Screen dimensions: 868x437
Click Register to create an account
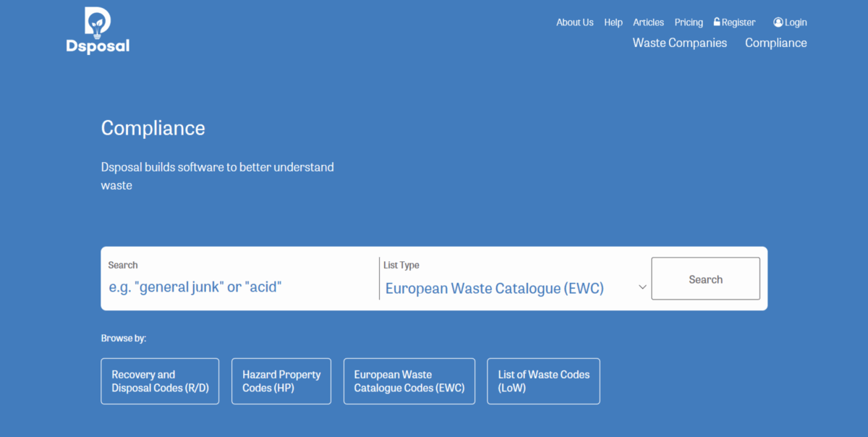click(738, 22)
